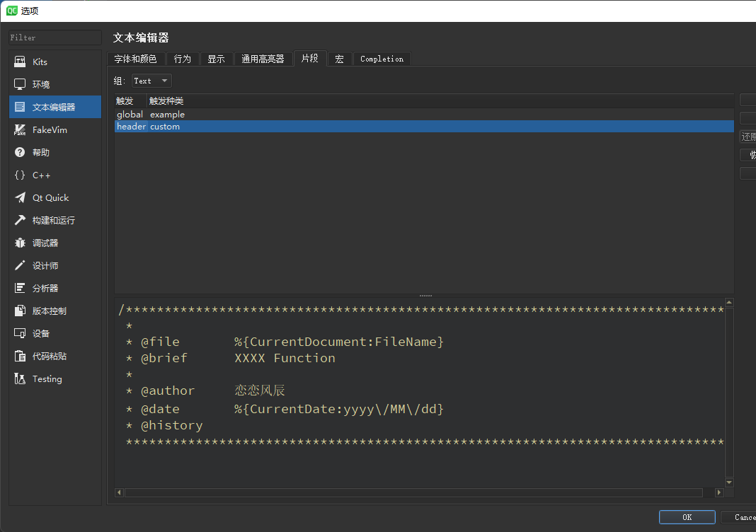Click the @brief XXXX Function line
Viewport: 756px width, 532px height.
(231, 358)
